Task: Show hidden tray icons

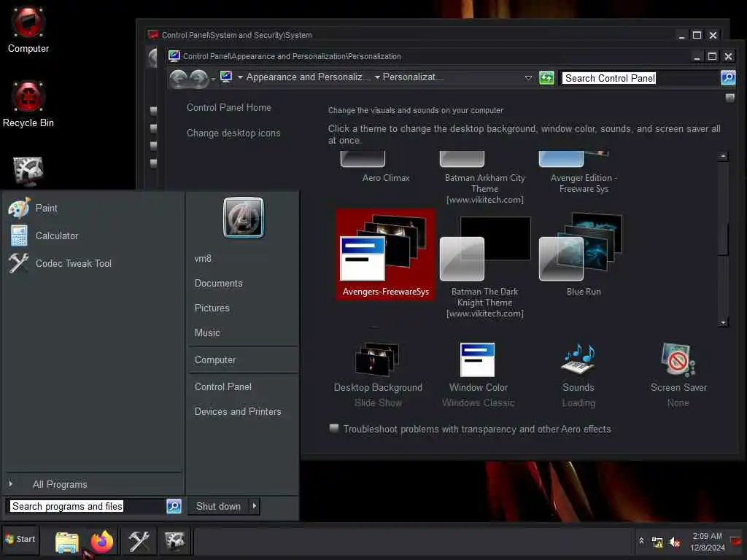Action: 641,541
